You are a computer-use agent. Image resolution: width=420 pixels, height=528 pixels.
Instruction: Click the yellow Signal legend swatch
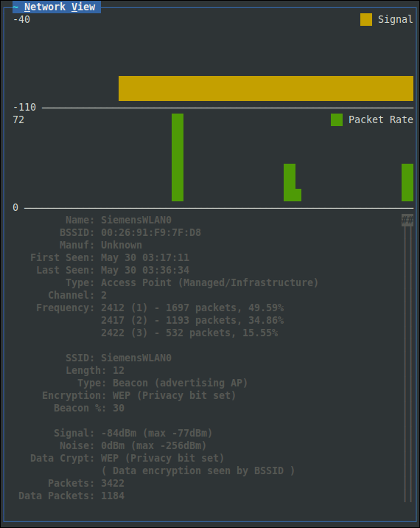pos(365,19)
